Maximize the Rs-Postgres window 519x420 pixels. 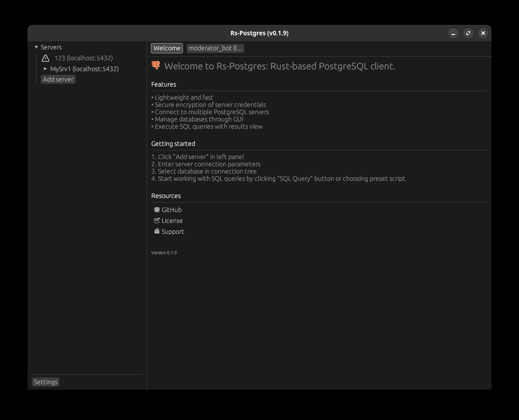(x=468, y=33)
